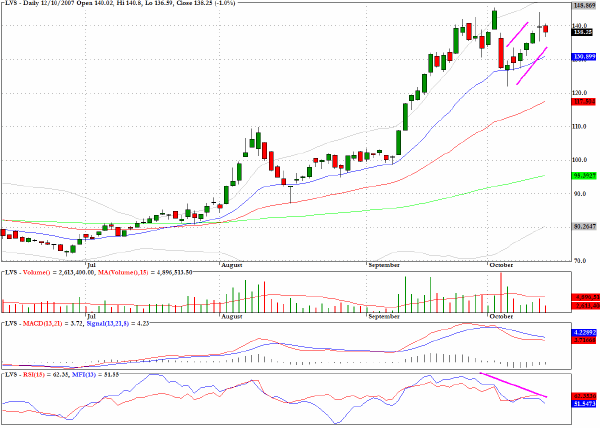The image size is (600, 428).
Task: Click the 100.0 price axis label
Action: 580,160
